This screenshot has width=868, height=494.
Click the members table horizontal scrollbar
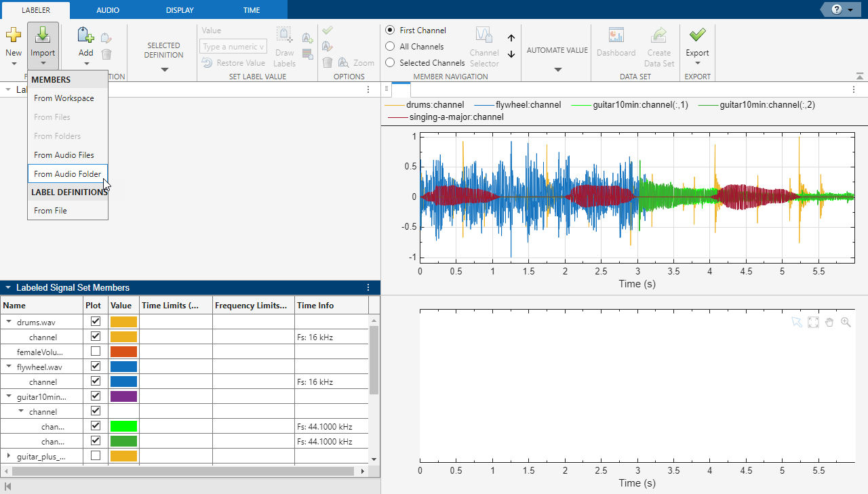182,471
